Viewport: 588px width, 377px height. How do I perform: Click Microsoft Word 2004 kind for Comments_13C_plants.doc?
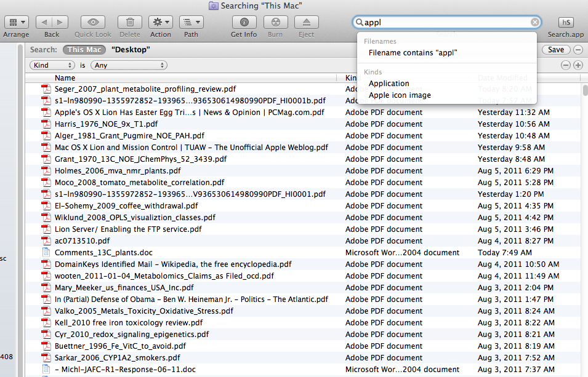[x=403, y=253]
